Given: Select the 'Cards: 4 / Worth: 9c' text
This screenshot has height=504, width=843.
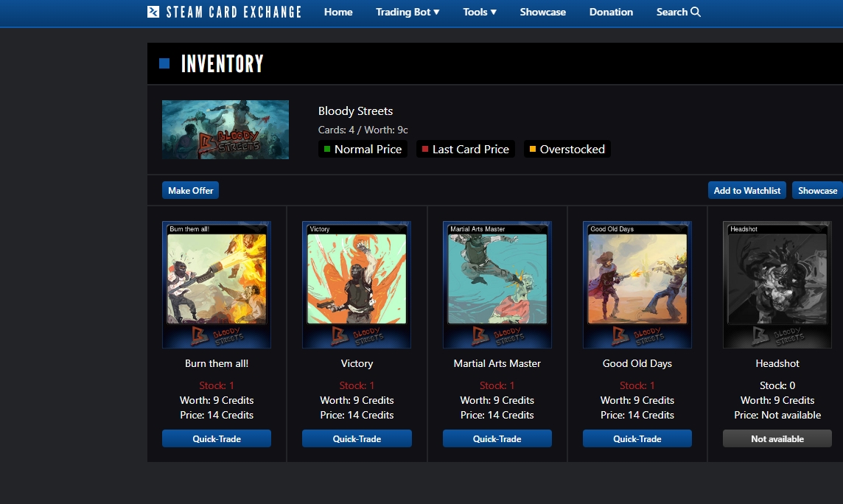Looking at the screenshot, I should pyautogui.click(x=363, y=130).
